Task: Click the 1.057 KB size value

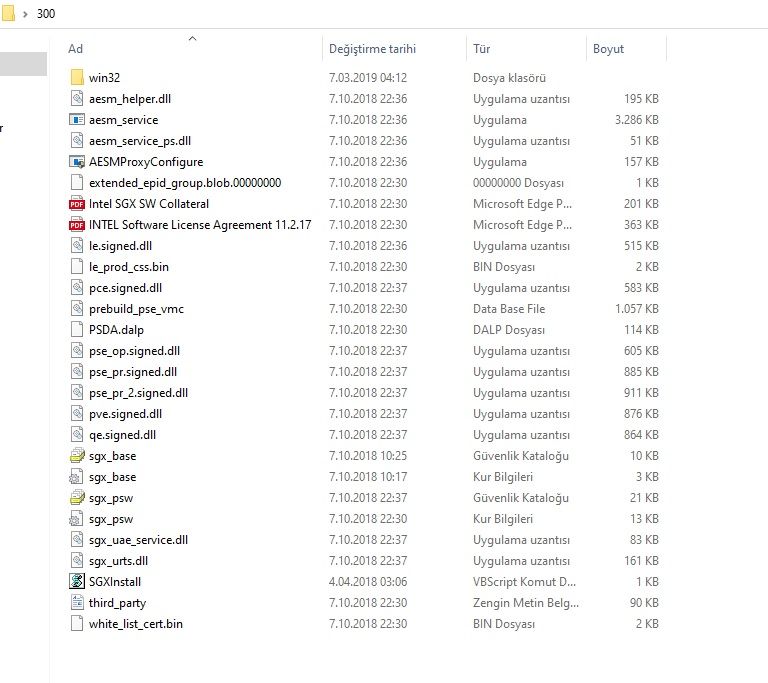Action: click(637, 309)
